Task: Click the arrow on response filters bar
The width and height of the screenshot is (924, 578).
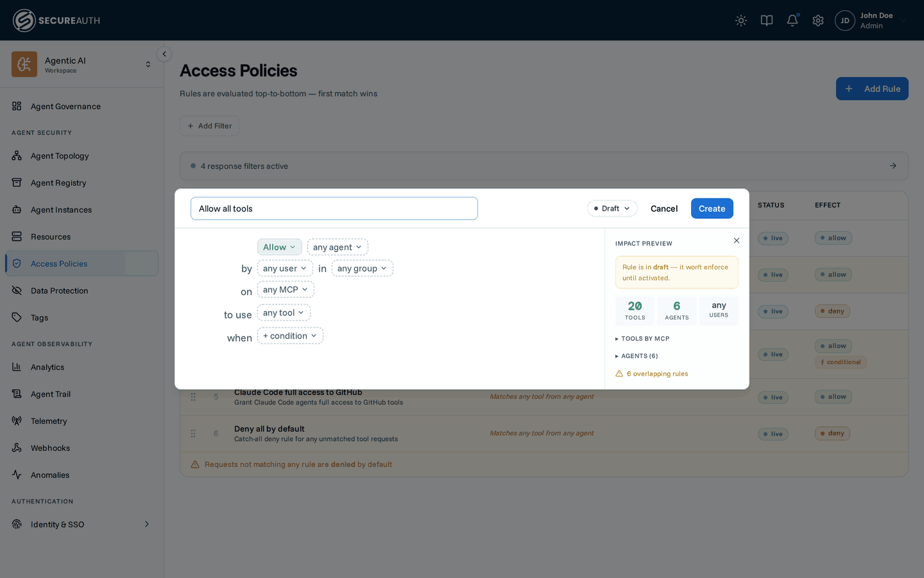Action: pos(893,166)
